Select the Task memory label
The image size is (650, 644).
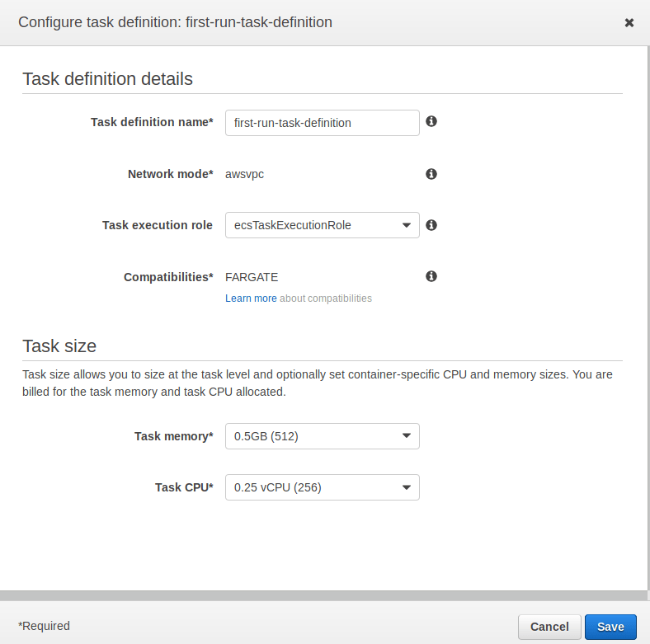[x=173, y=436]
